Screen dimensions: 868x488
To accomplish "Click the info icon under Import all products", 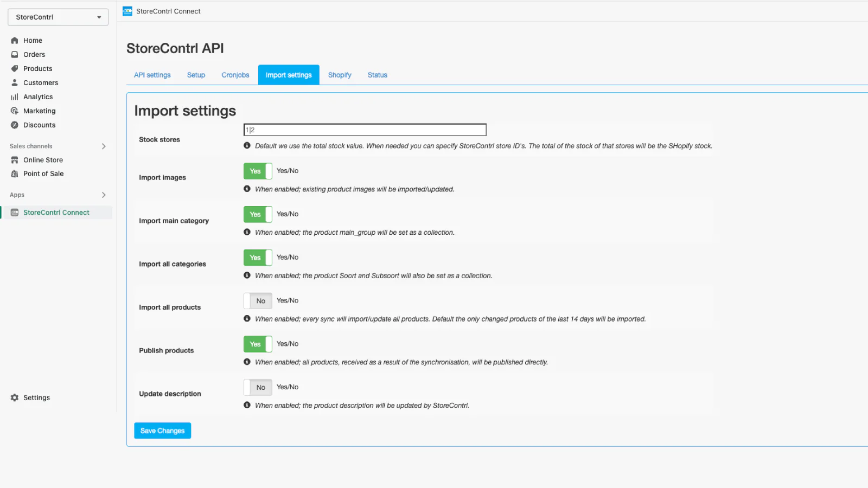I will click(x=247, y=318).
